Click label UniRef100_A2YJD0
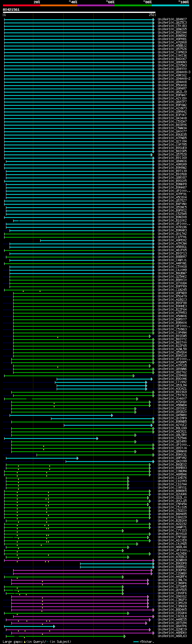 (172, 98)
